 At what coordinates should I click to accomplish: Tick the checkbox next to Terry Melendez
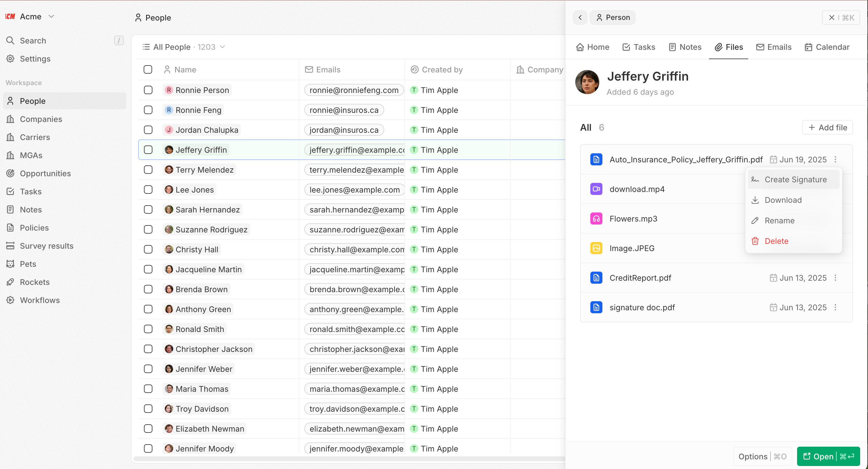148,170
